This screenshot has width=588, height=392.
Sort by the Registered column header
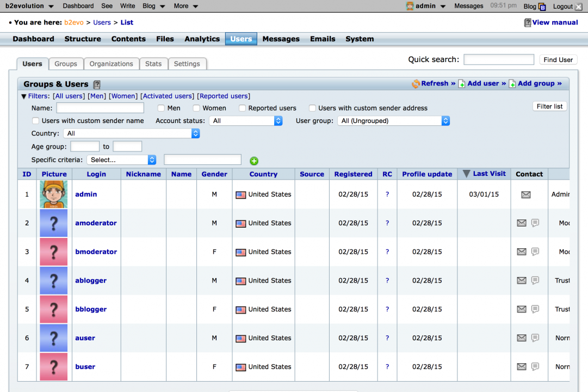(353, 174)
